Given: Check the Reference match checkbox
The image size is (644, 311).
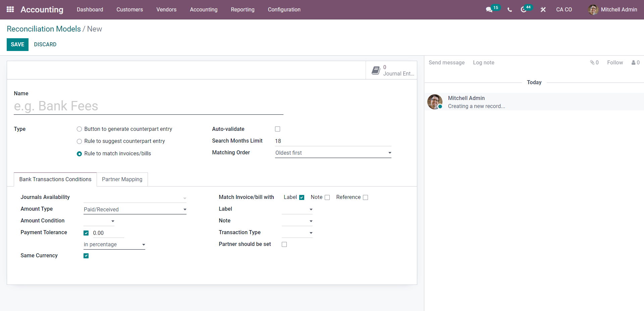Looking at the screenshot, I should point(366,197).
